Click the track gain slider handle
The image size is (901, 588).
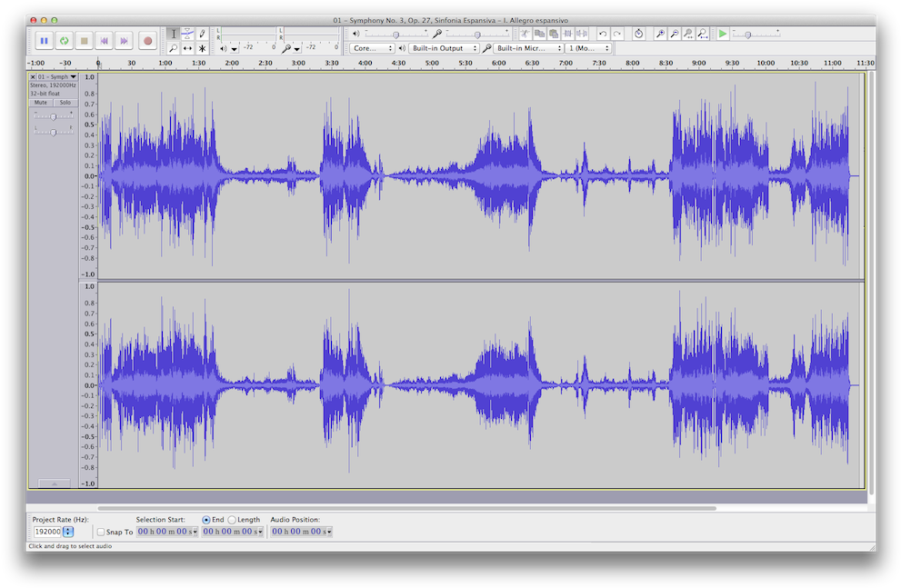click(54, 116)
